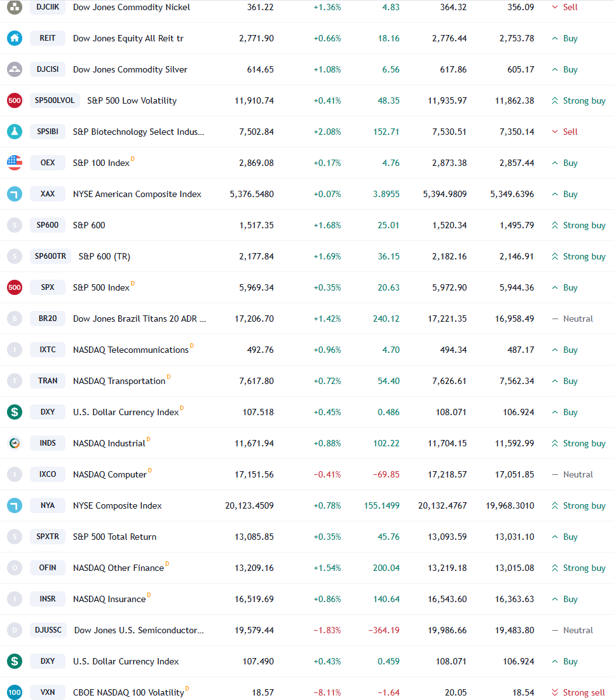Click delayed data D marker on NASDAQ Insurance
Viewport: 614px width, 700px height.
(x=149, y=594)
